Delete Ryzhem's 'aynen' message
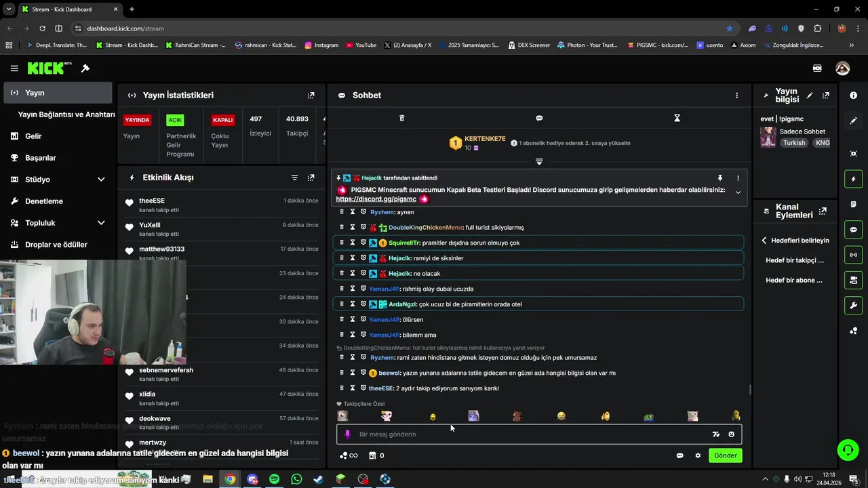The width and height of the screenshot is (868, 488). 342,212
